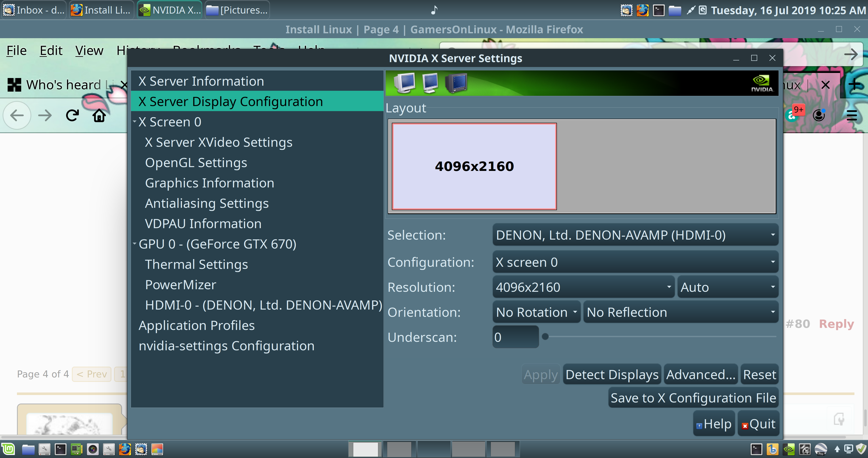Viewport: 868px width, 458px height.
Task: Switch to [Pictures... taskbar window
Action: (x=237, y=10)
